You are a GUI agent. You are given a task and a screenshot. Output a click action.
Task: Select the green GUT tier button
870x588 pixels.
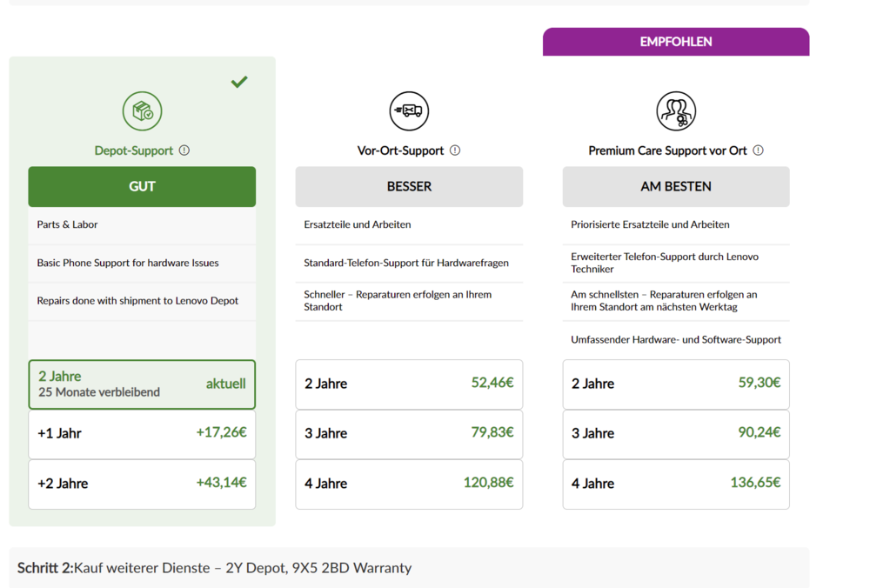142,186
